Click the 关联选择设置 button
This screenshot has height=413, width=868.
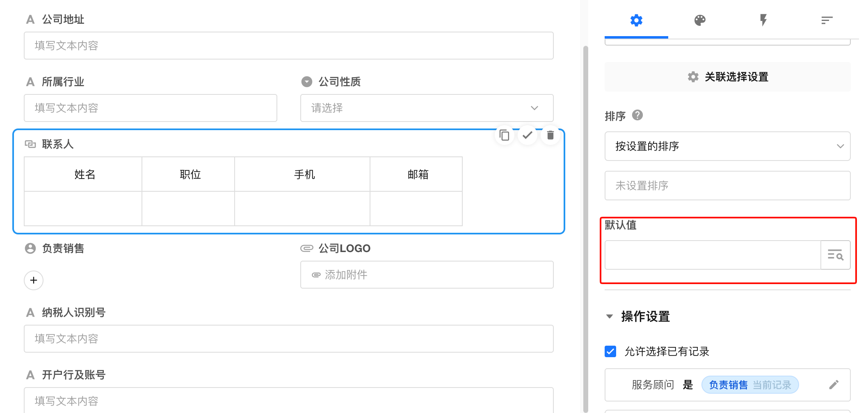(727, 77)
